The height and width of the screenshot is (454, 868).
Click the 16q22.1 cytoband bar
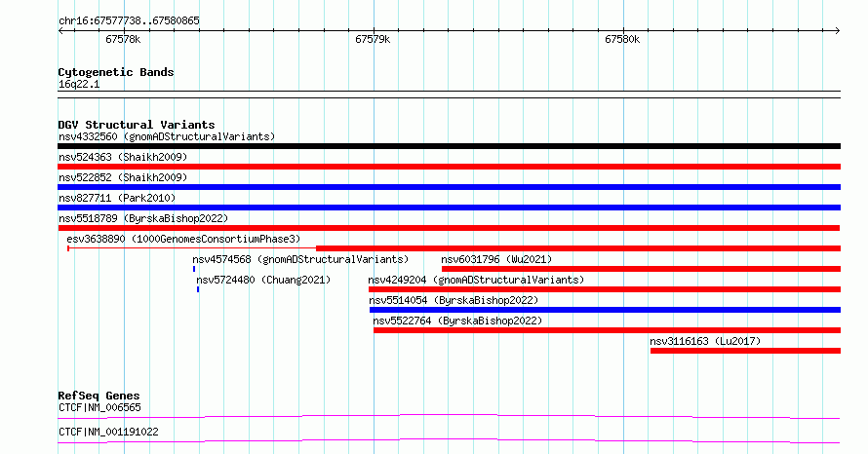click(449, 95)
